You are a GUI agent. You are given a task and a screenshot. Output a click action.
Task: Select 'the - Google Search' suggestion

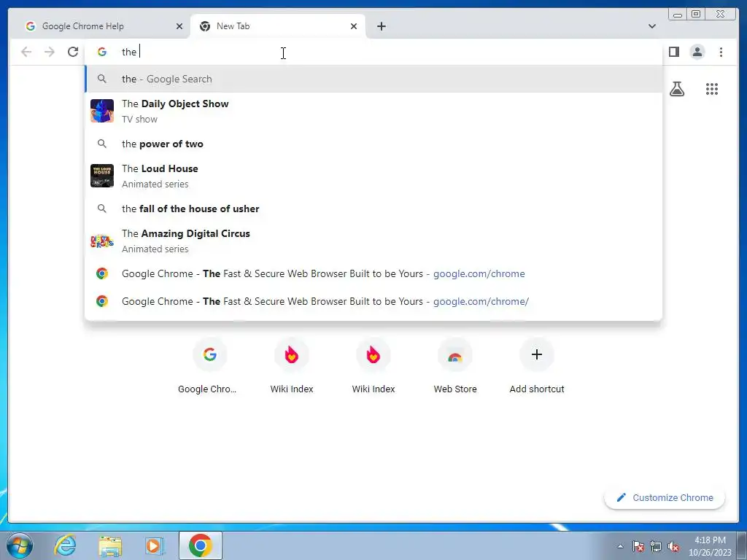(373, 79)
